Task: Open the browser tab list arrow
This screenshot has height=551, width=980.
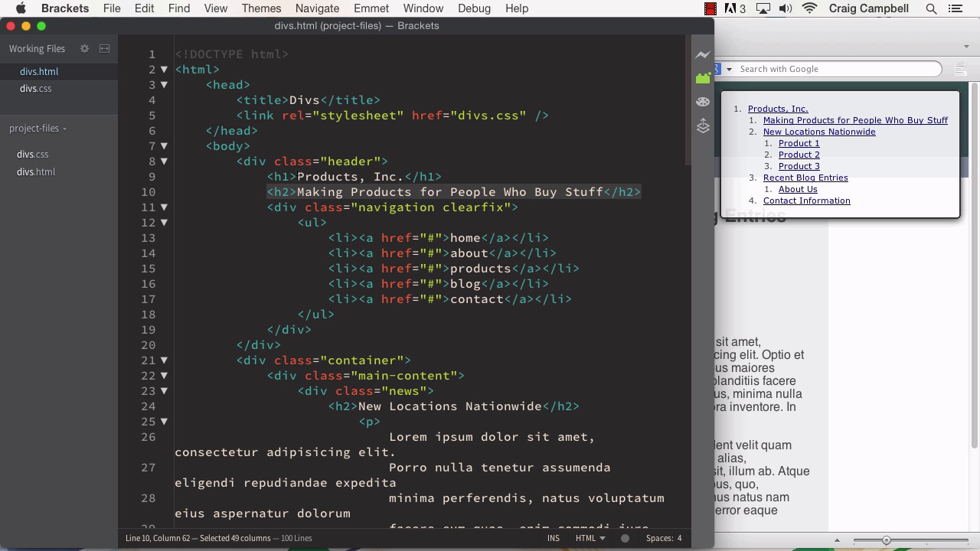Action: tap(966, 47)
